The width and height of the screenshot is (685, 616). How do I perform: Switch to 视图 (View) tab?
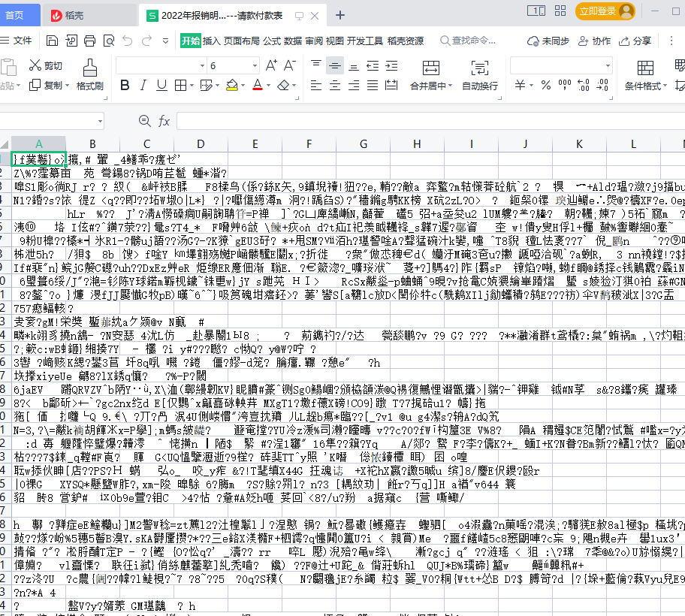(x=335, y=41)
